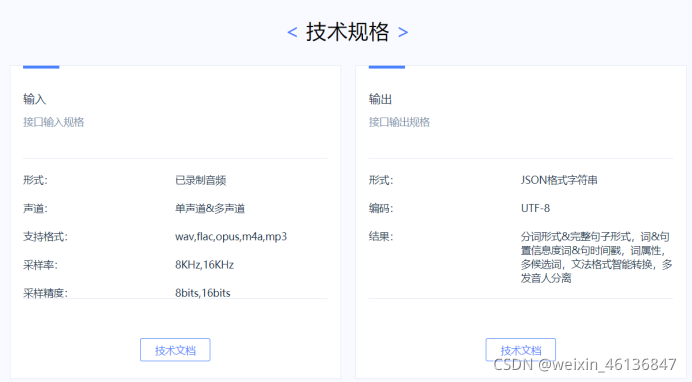Click the 接口输入规格 subtitle
This screenshot has width=692, height=382.
point(53,122)
